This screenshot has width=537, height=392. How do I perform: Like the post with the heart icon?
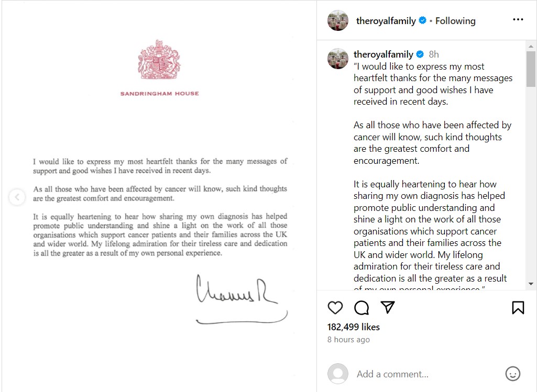click(335, 307)
